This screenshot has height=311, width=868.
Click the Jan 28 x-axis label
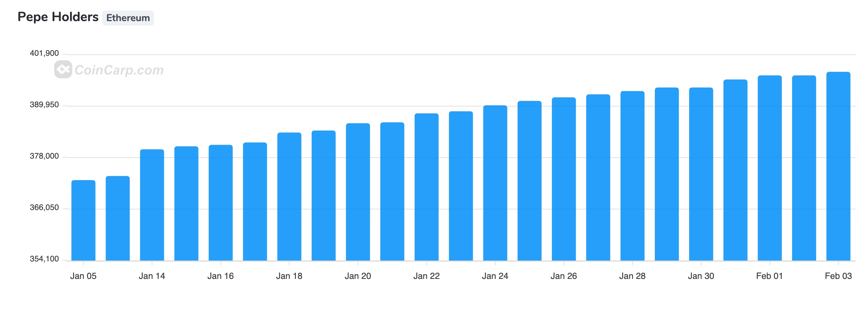(x=632, y=276)
